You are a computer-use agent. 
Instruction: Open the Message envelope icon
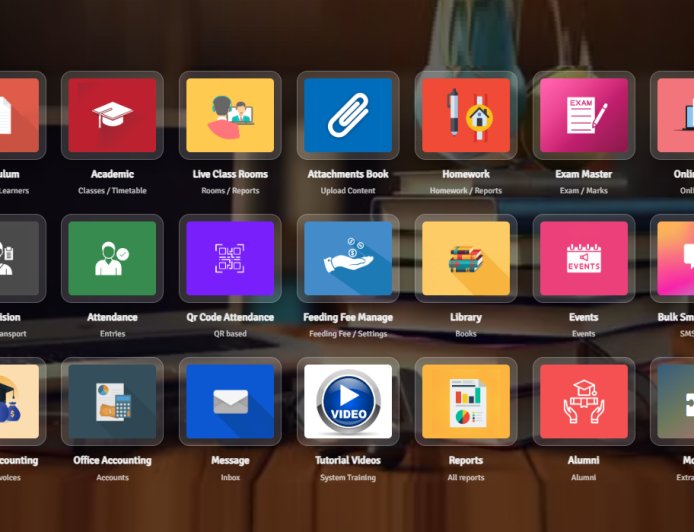click(230, 401)
